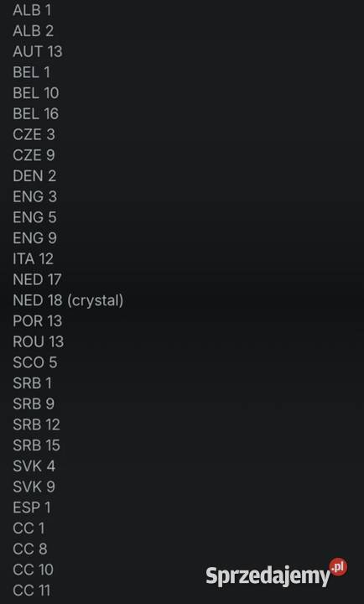Viewport: 364px width, 604px height.
Task: Click the SRB 12 entry
Action: click(x=37, y=424)
